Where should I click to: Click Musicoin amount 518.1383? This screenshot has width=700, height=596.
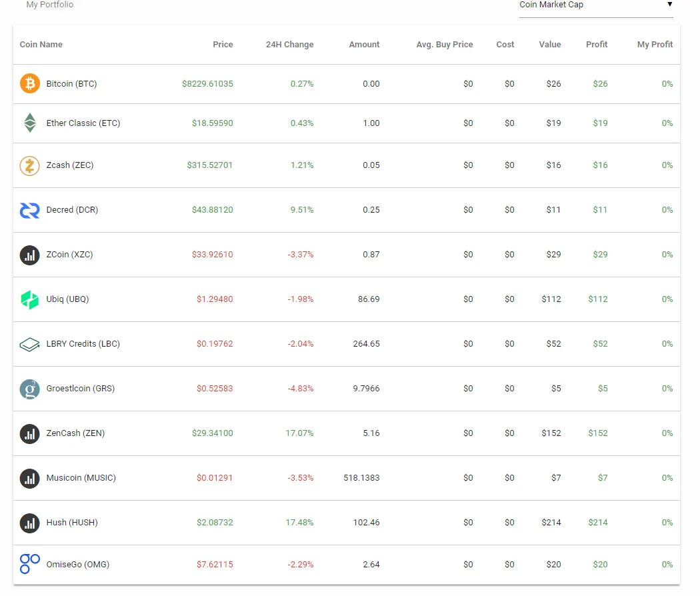coord(361,477)
